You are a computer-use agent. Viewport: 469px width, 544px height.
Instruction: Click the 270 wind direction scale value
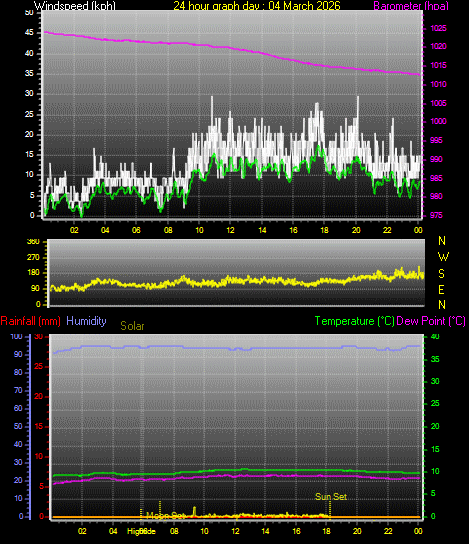(33, 257)
